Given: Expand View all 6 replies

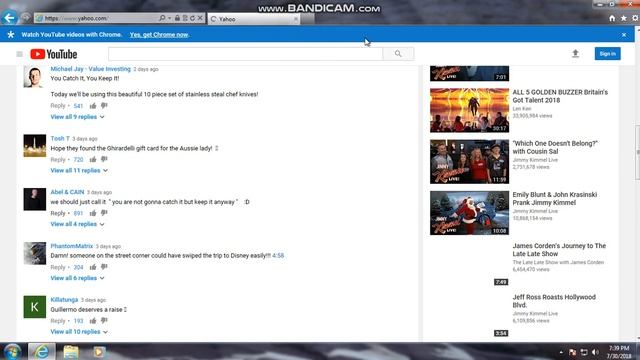Looking at the screenshot, I should (78, 278).
